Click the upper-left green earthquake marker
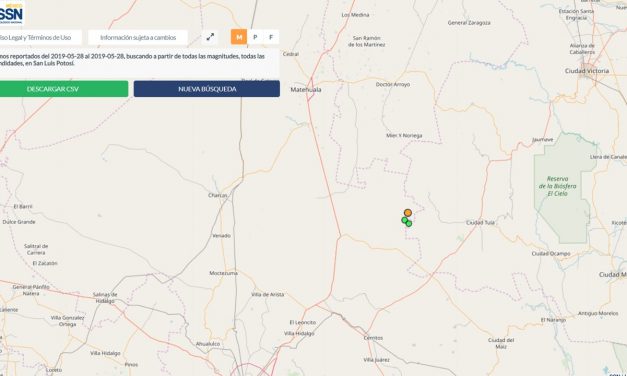Image resolution: width=627 pixels, height=376 pixels. tap(405, 220)
